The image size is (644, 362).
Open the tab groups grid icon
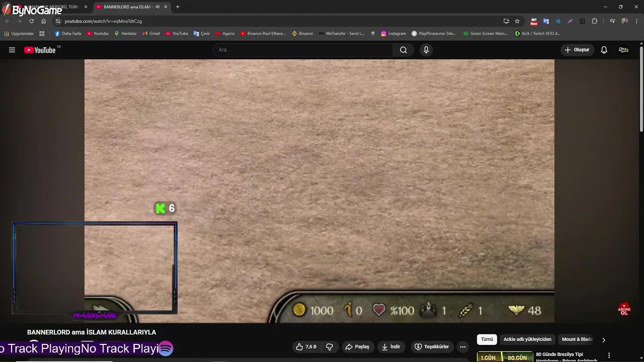42,34
